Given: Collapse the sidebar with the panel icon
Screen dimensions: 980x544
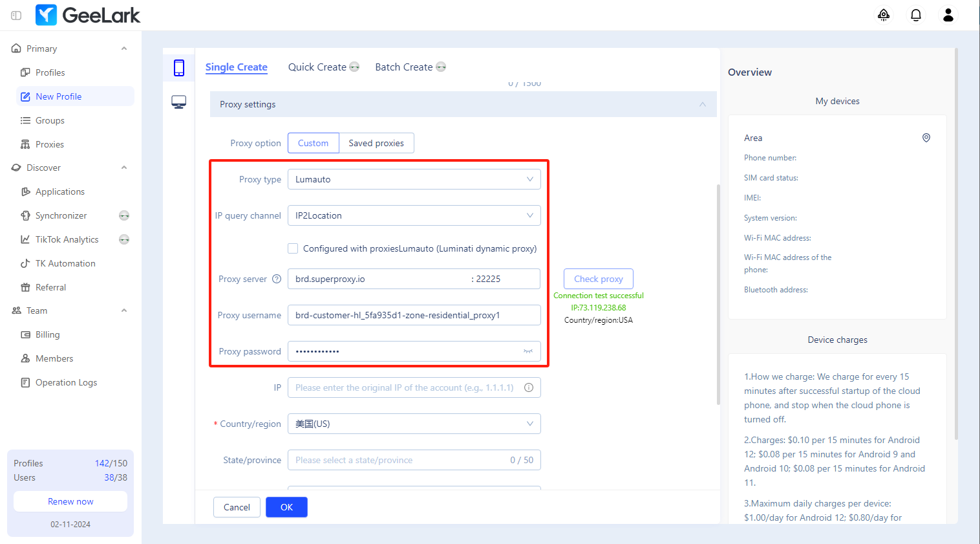Looking at the screenshot, I should pyautogui.click(x=16, y=16).
